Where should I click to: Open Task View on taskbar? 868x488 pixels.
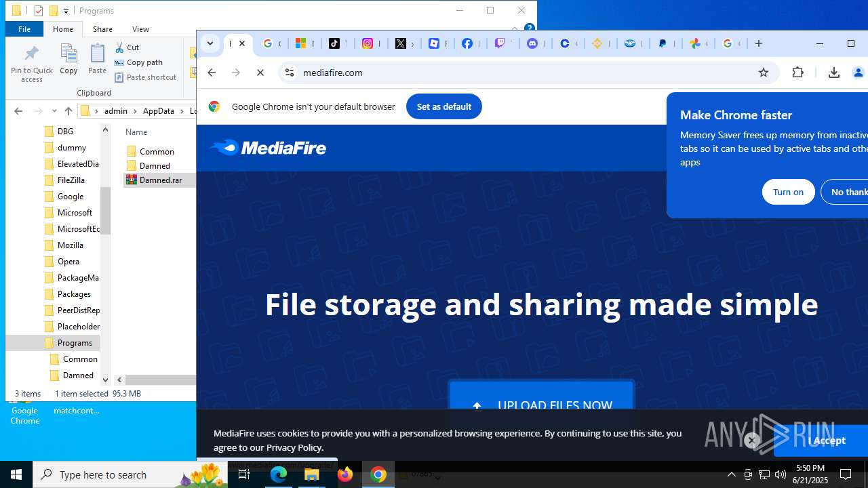tap(244, 474)
